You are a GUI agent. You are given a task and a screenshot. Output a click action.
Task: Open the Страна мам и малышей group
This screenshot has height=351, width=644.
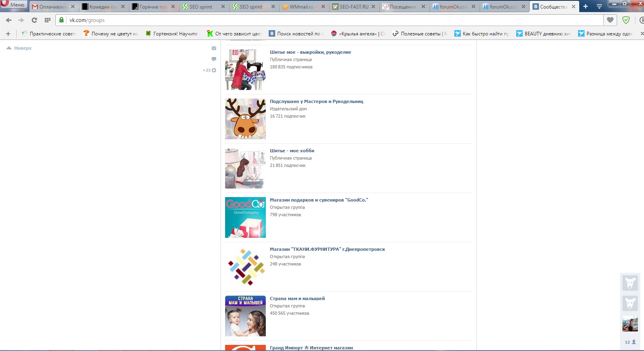[x=297, y=298]
